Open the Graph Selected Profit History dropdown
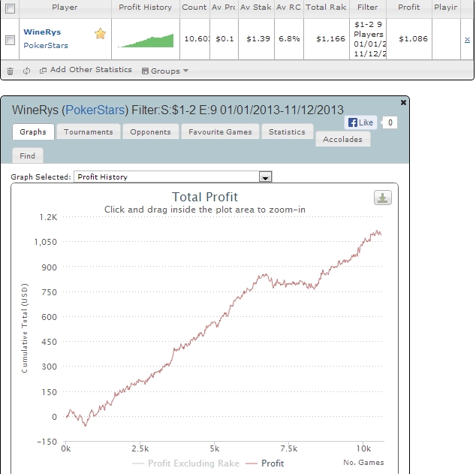This screenshot has width=476, height=474. pos(173,177)
